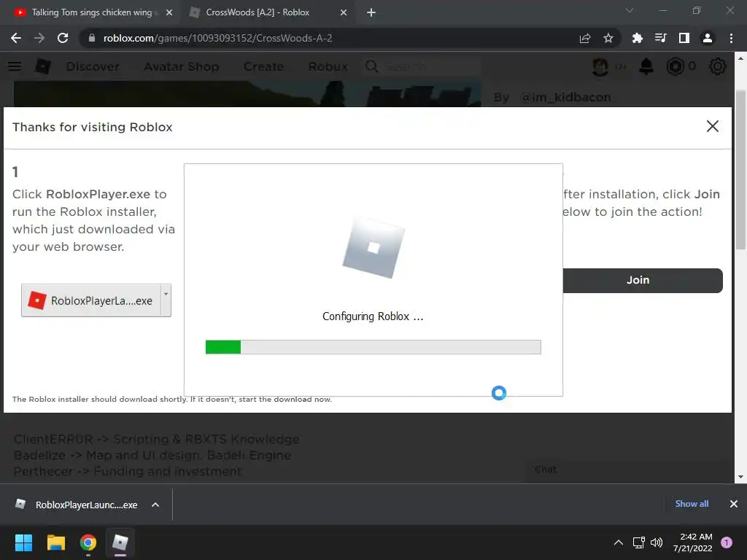Open the Robux page
The height and width of the screenshot is (560, 747).
point(328,66)
